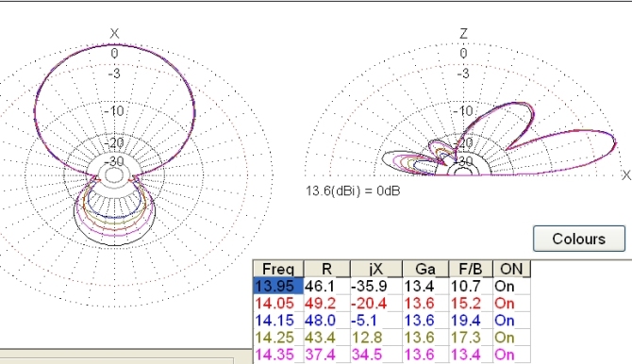Click the Freq column header

tap(278, 269)
